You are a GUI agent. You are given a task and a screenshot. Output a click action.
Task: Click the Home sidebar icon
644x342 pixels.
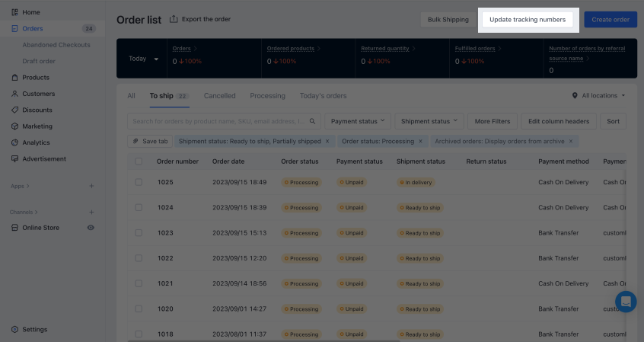[x=14, y=12]
